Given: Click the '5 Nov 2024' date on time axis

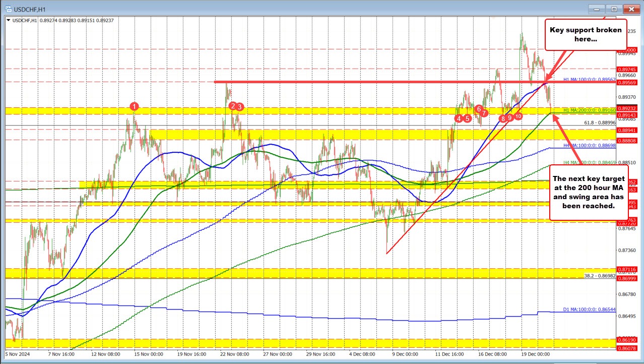Looking at the screenshot, I should (x=18, y=354).
